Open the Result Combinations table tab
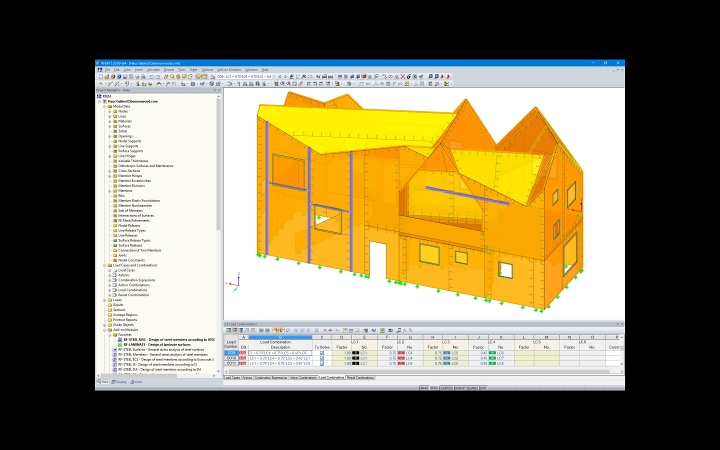720x450 pixels. click(360, 378)
